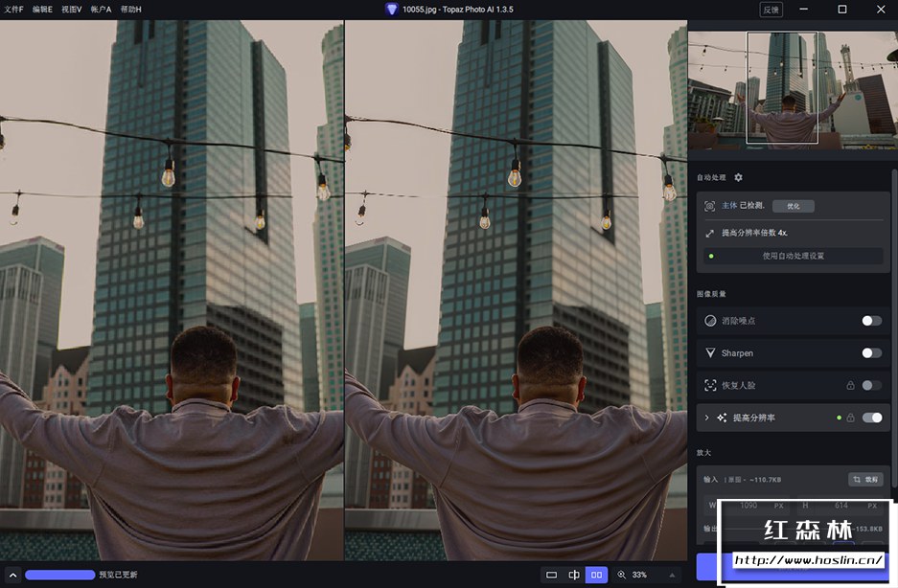
Task: Click the 裁剪 crop button
Action: (865, 479)
